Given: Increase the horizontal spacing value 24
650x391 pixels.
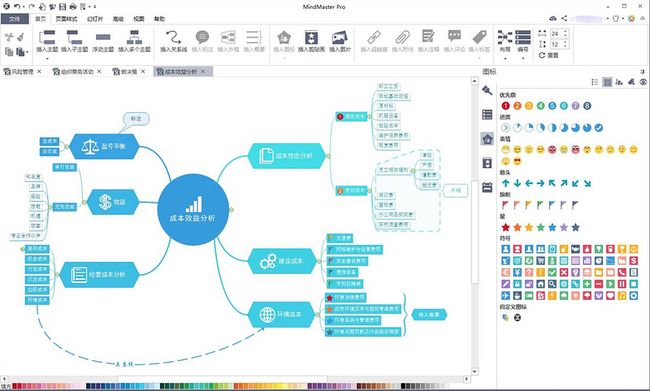Looking at the screenshot, I should [565, 31].
